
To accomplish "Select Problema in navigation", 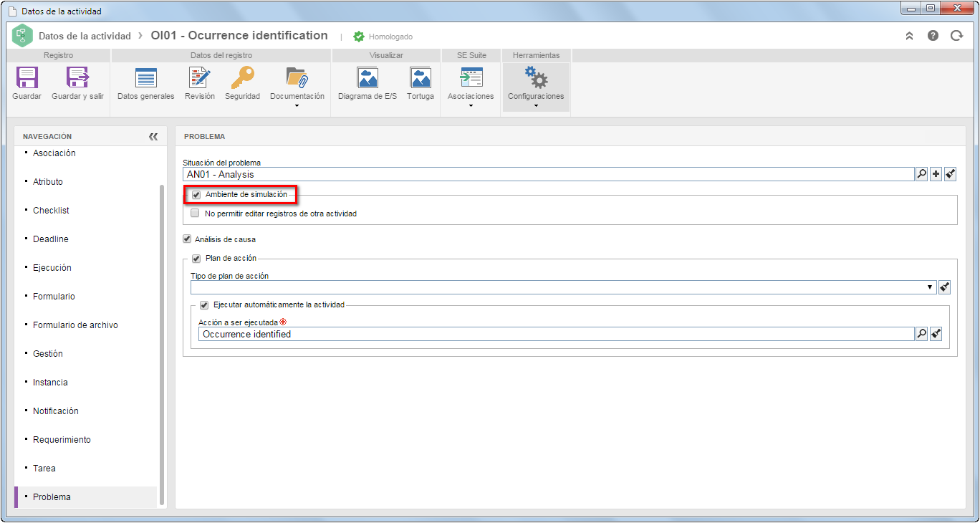I will [x=86, y=497].
